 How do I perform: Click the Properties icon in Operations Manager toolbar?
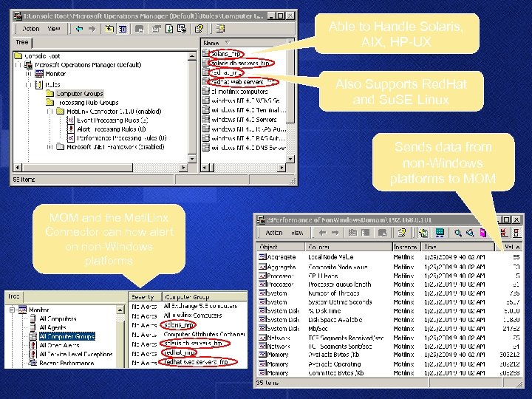156,29
